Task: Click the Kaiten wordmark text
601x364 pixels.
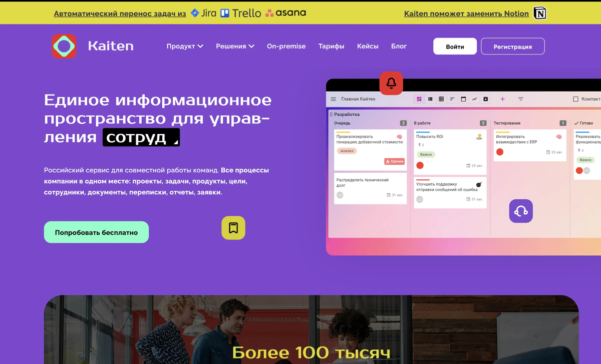Action: [x=111, y=46]
